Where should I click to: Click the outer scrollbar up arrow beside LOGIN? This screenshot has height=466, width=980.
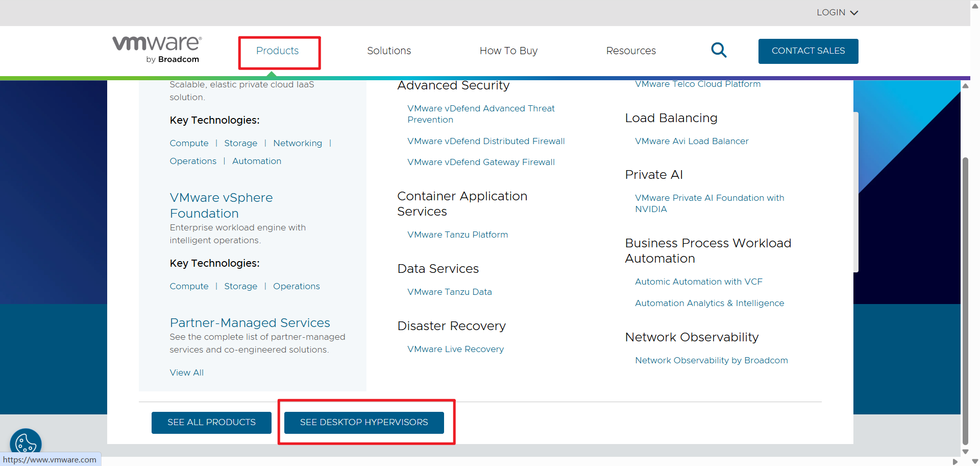[975, 6]
